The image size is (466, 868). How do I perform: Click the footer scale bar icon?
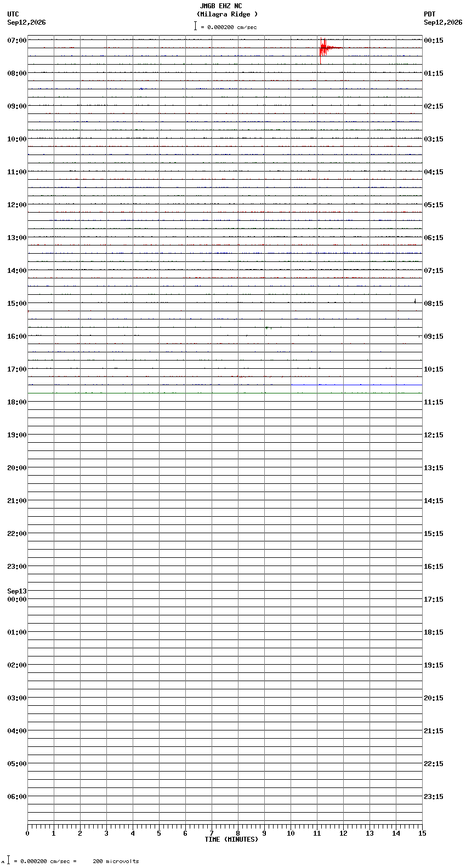[x=8, y=860]
